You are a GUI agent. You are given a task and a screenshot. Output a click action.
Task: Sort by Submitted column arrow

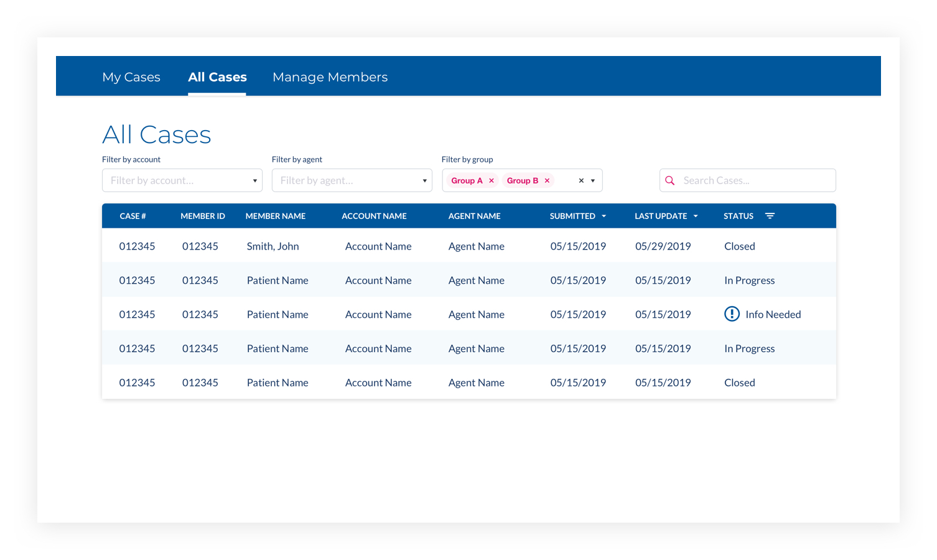[x=604, y=216]
